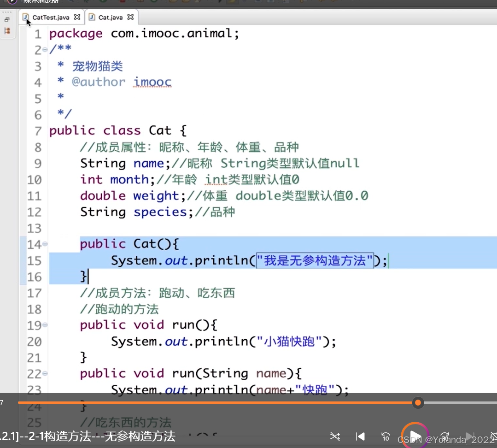Click 'public class' keywords on line 7
This screenshot has height=448, width=497.
pos(95,131)
